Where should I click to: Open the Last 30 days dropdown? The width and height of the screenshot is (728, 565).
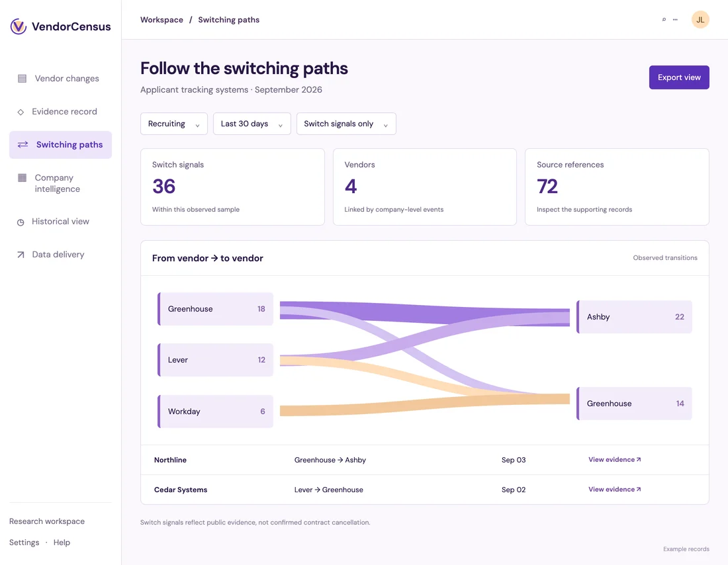pyautogui.click(x=251, y=124)
